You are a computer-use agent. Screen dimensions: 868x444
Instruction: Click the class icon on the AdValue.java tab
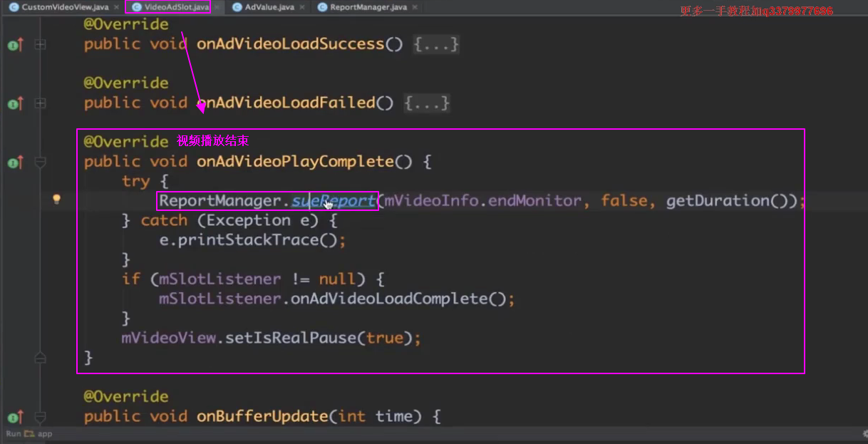coord(237,7)
